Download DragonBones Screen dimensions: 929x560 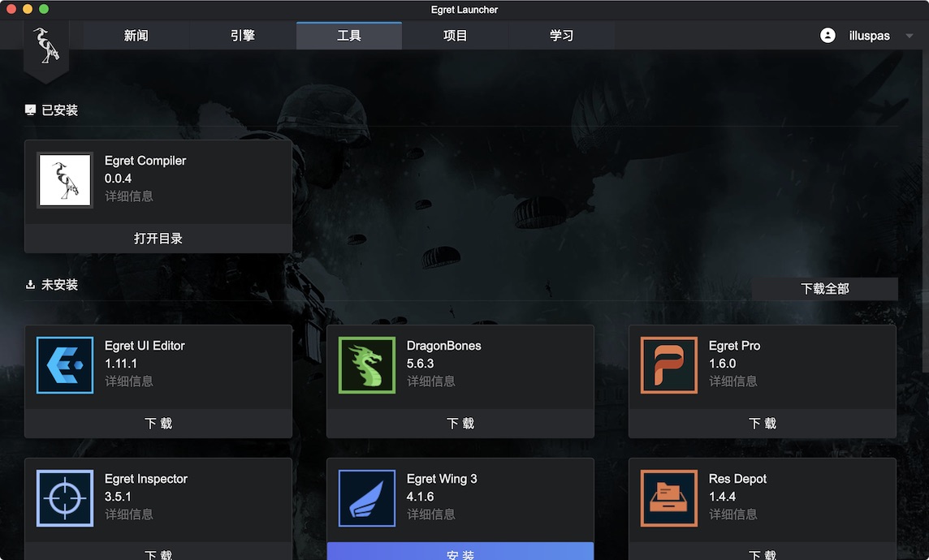pos(460,424)
